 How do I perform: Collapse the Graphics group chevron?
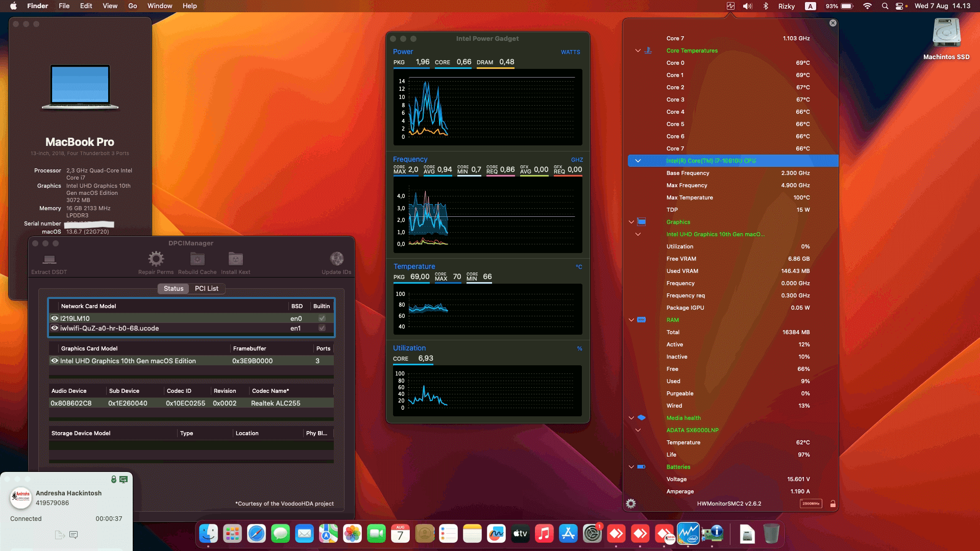click(631, 222)
